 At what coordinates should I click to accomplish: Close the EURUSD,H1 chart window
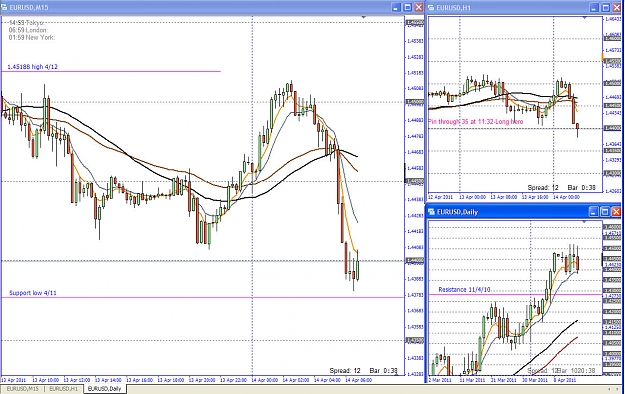click(x=617, y=8)
